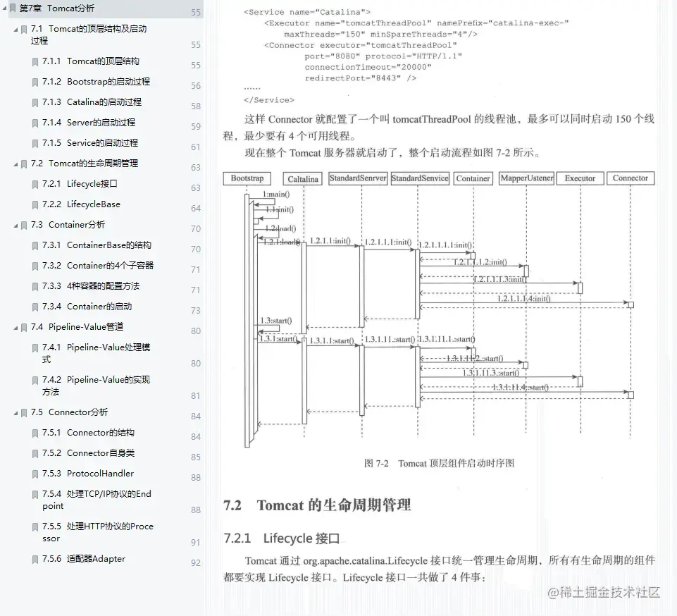Screen dimensions: 677x616
Task: Click bookmark icon beside 7.2.1 Lifecycle接口
Action: coord(35,185)
